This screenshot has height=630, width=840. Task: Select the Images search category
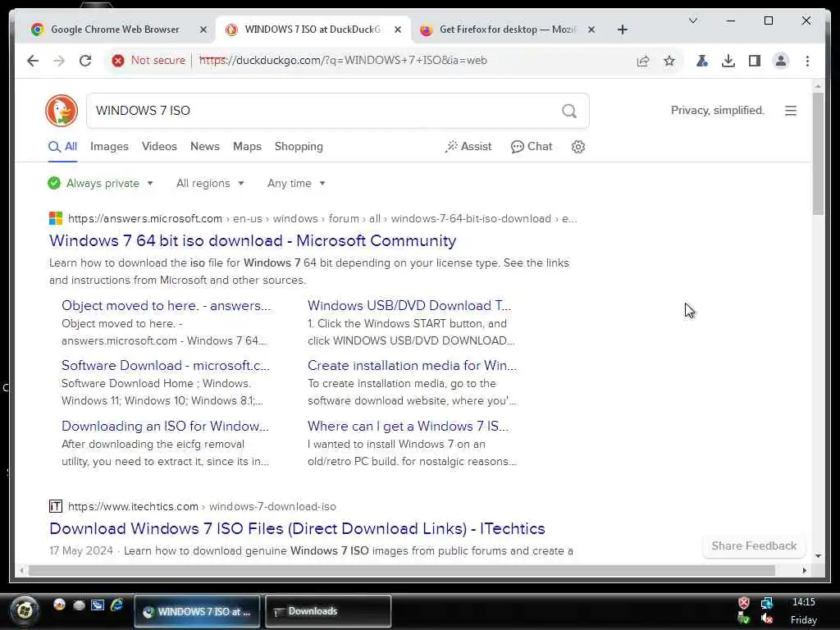pos(109,147)
